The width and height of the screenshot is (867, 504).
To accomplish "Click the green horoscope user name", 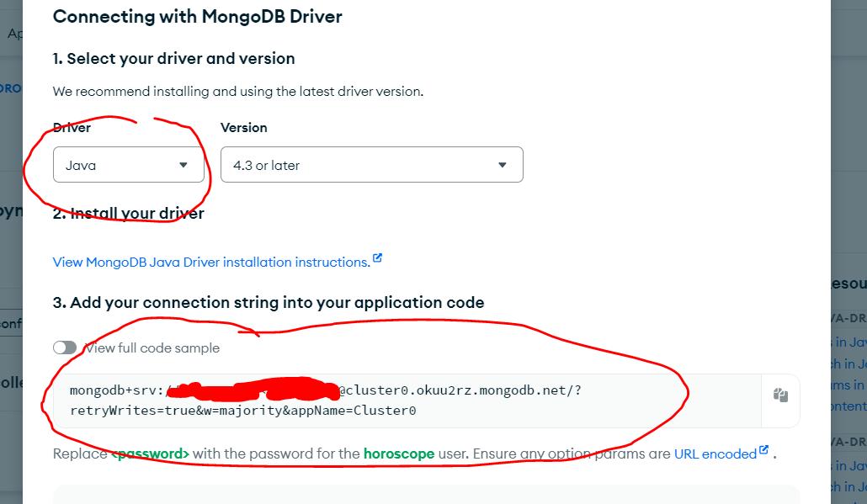I will [x=399, y=454].
